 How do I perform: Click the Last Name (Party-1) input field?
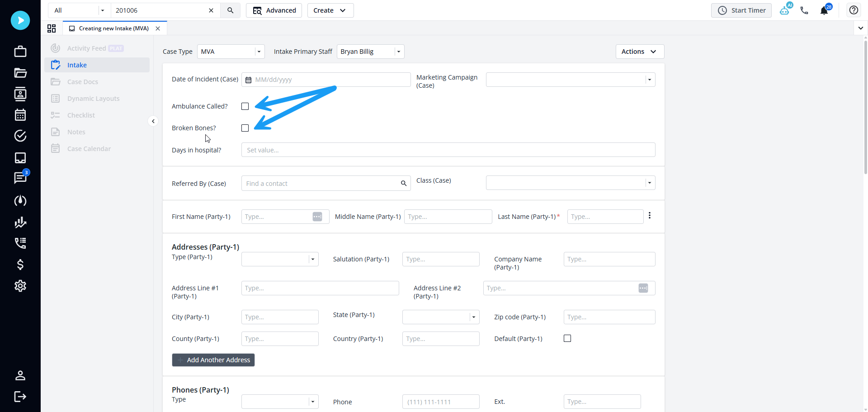605,217
